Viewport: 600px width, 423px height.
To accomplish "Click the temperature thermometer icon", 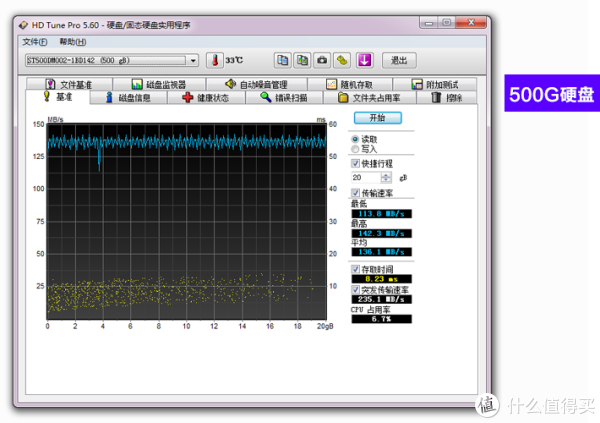I will pyautogui.click(x=215, y=60).
